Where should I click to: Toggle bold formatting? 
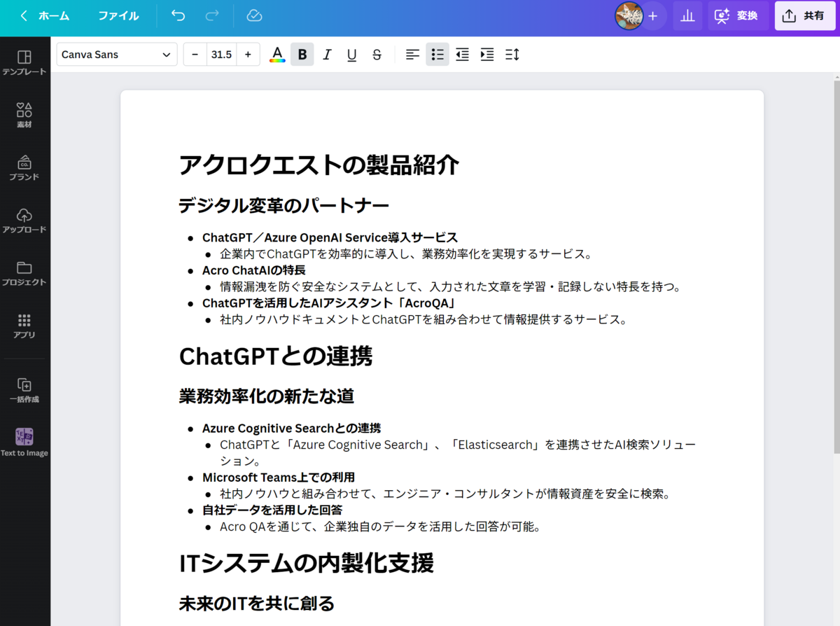[x=302, y=55]
